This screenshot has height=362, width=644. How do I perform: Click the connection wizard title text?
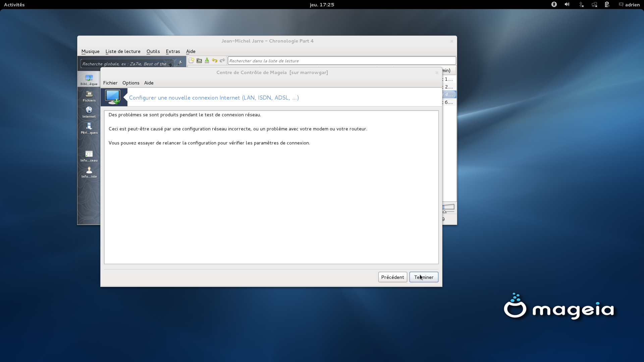click(214, 98)
